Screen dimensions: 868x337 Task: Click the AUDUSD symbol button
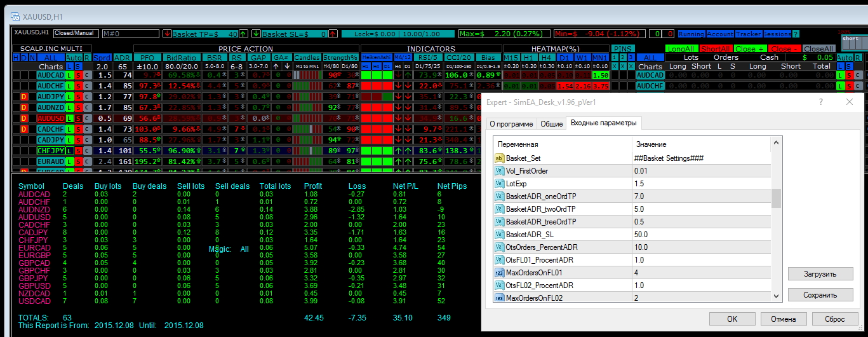(x=51, y=118)
